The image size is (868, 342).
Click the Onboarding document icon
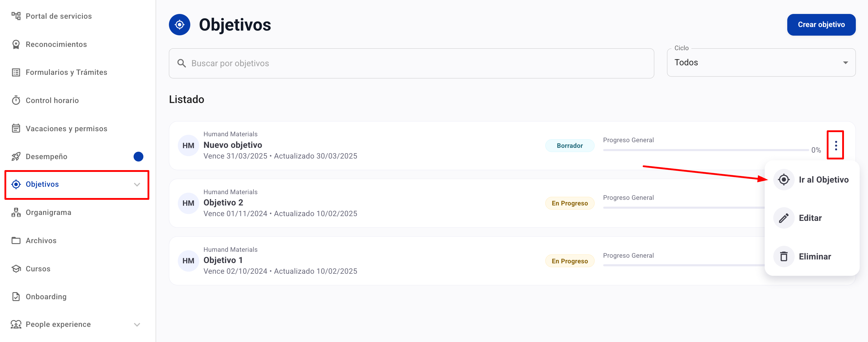click(x=16, y=297)
